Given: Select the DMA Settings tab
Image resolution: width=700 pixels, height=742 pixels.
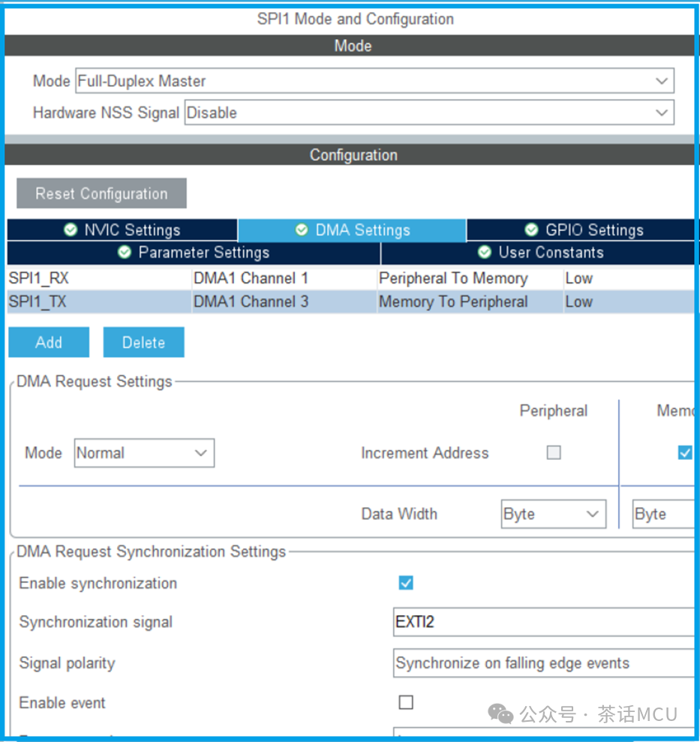Looking at the screenshot, I should pos(352,230).
